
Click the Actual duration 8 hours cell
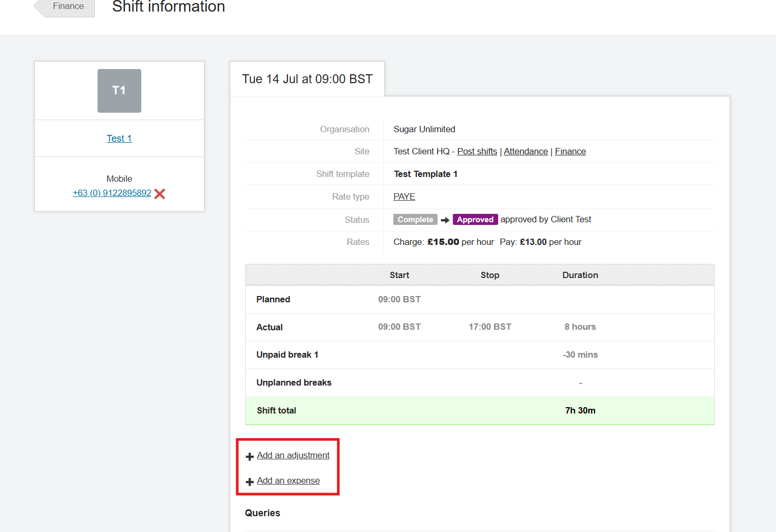pyautogui.click(x=580, y=327)
